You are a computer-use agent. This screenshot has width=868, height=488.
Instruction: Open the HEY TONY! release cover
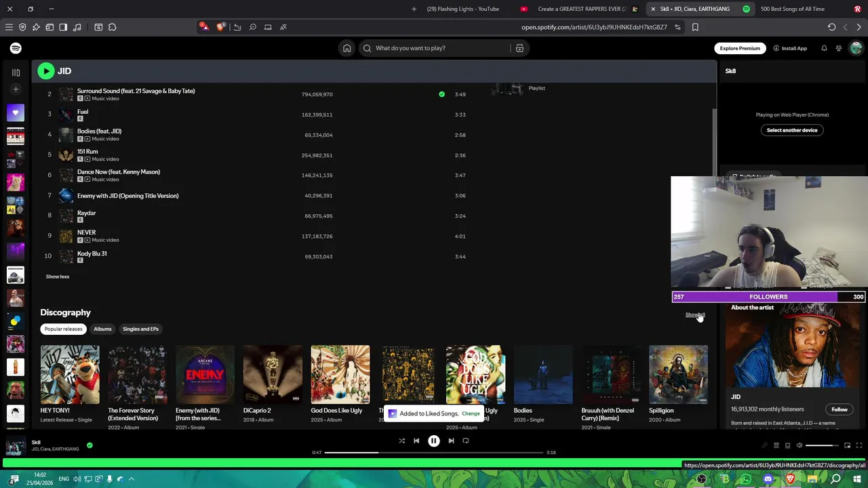(x=70, y=375)
